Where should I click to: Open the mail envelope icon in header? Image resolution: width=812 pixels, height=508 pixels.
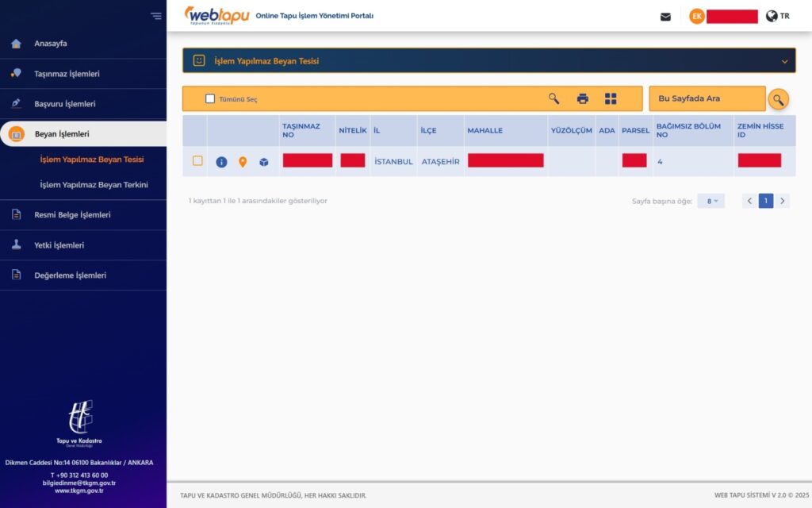coord(665,17)
